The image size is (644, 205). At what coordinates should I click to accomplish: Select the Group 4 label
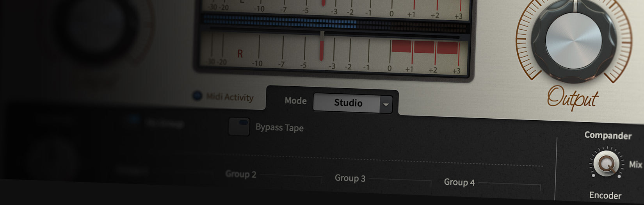(459, 182)
